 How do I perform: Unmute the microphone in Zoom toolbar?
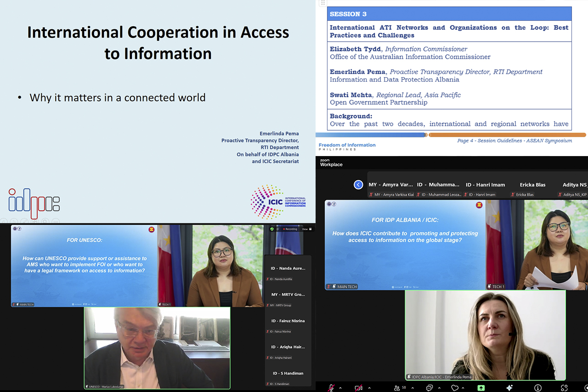331,388
